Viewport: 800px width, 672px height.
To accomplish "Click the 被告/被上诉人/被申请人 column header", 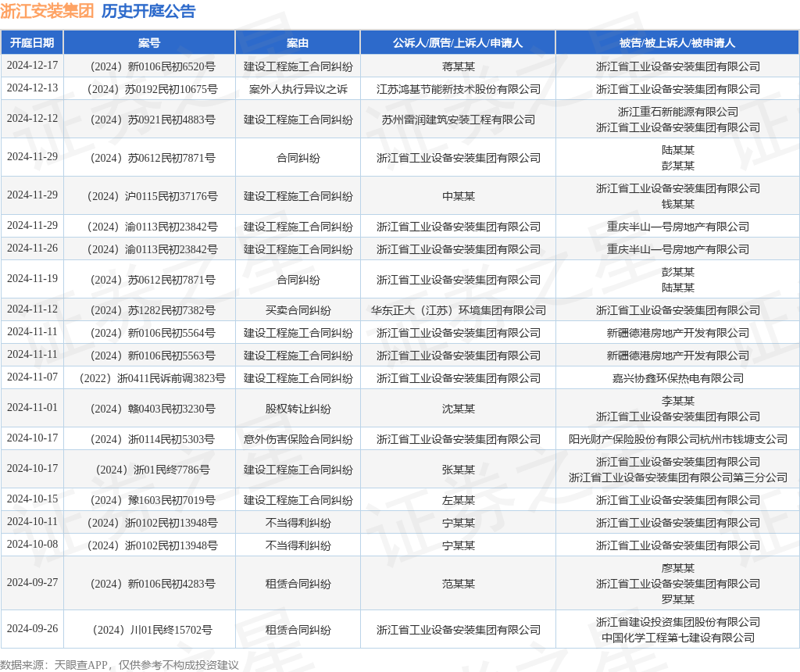I will click(677, 43).
